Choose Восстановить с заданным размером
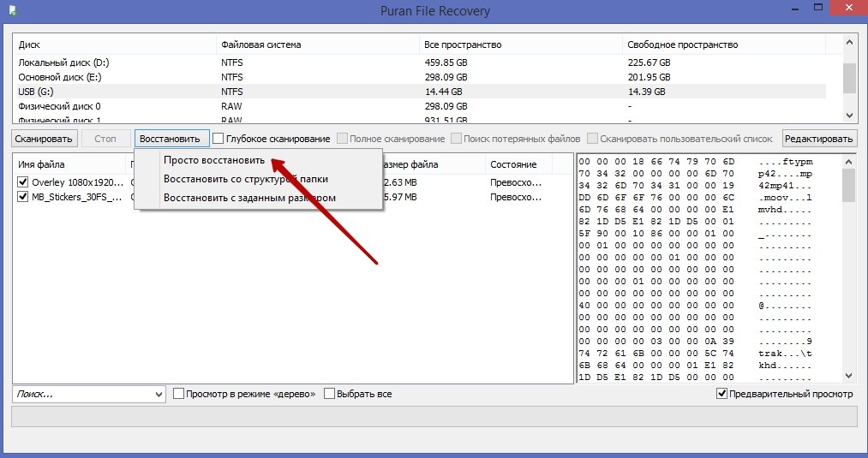This screenshot has width=868, height=458. [249, 198]
